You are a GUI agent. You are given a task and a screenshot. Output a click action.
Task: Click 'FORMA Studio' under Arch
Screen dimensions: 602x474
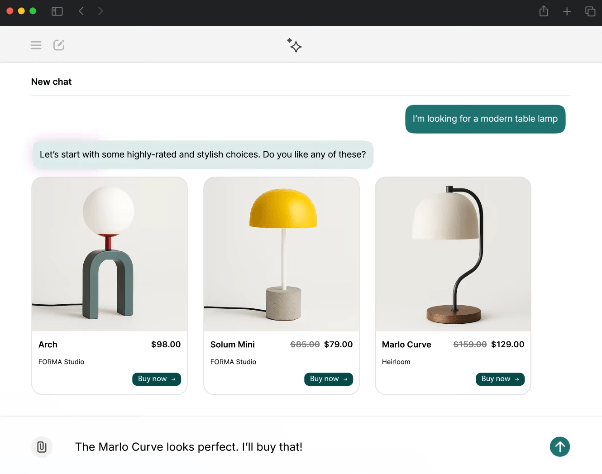(x=61, y=362)
